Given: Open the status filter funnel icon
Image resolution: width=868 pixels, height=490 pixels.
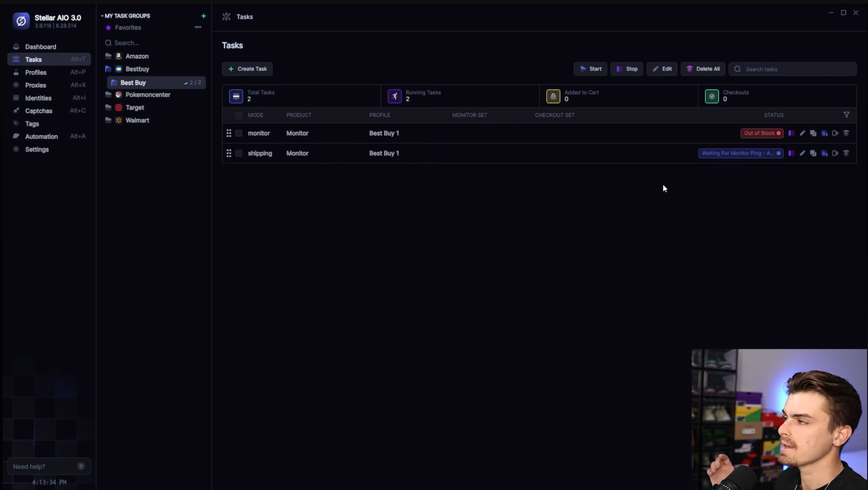Looking at the screenshot, I should click(846, 115).
